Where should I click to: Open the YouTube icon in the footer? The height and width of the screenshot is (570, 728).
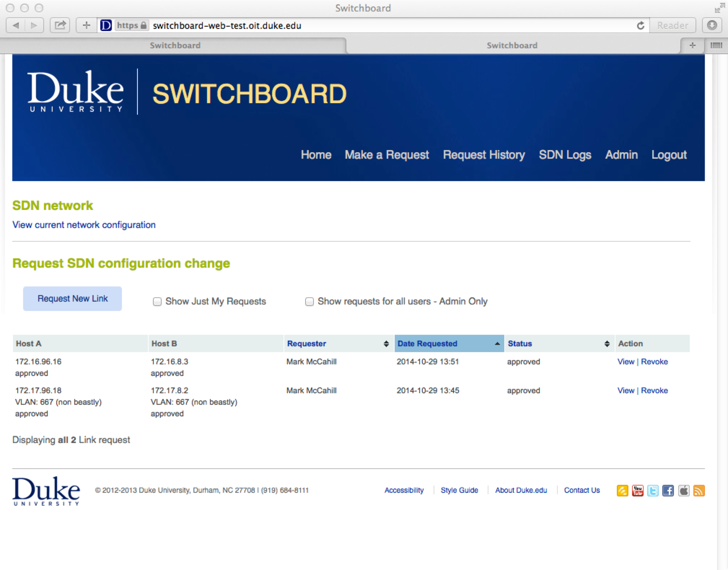tap(637, 491)
